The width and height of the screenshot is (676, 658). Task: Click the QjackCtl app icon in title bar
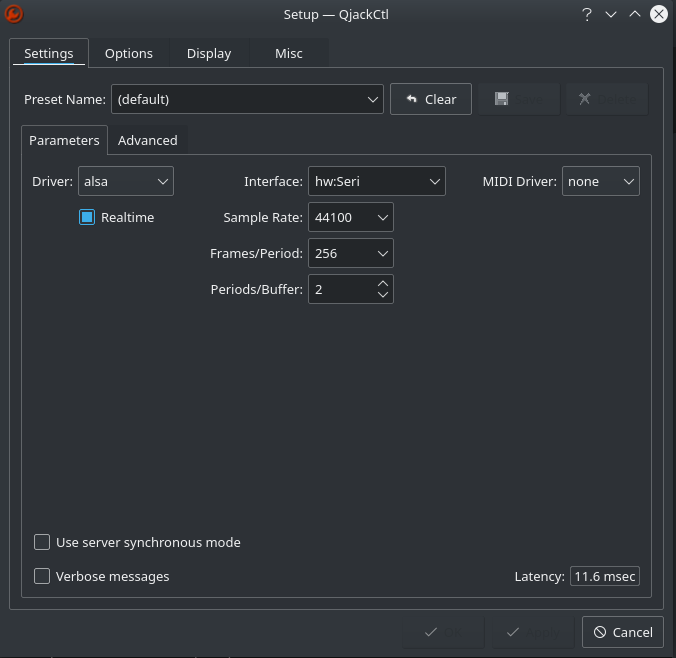click(14, 14)
